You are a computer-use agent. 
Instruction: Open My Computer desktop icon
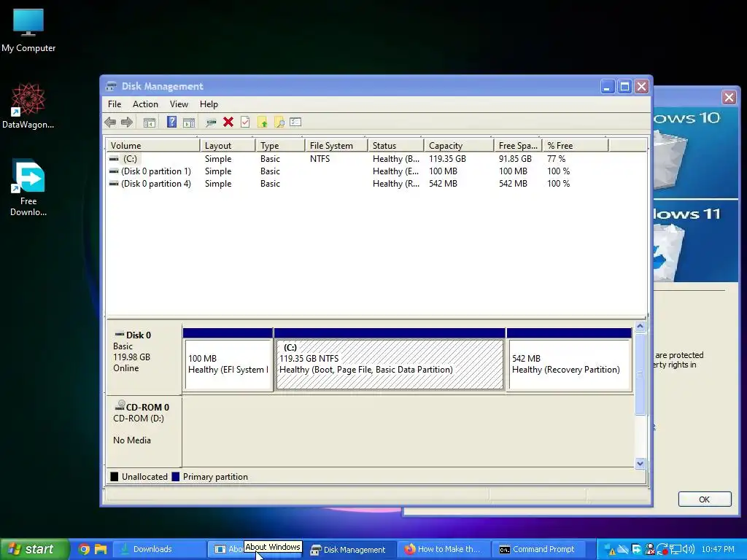tap(28, 30)
